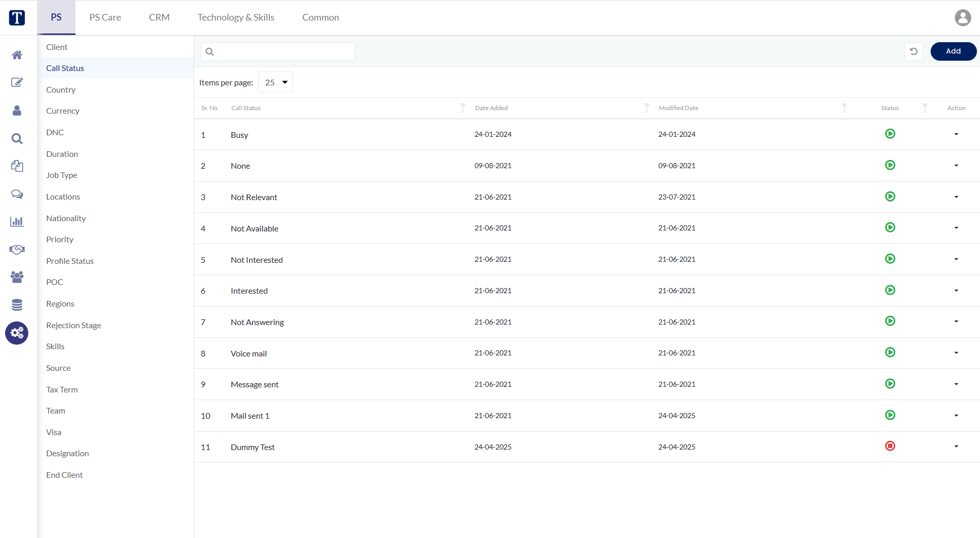
Task: Switch to Technology & Skills tab
Action: pyautogui.click(x=236, y=17)
